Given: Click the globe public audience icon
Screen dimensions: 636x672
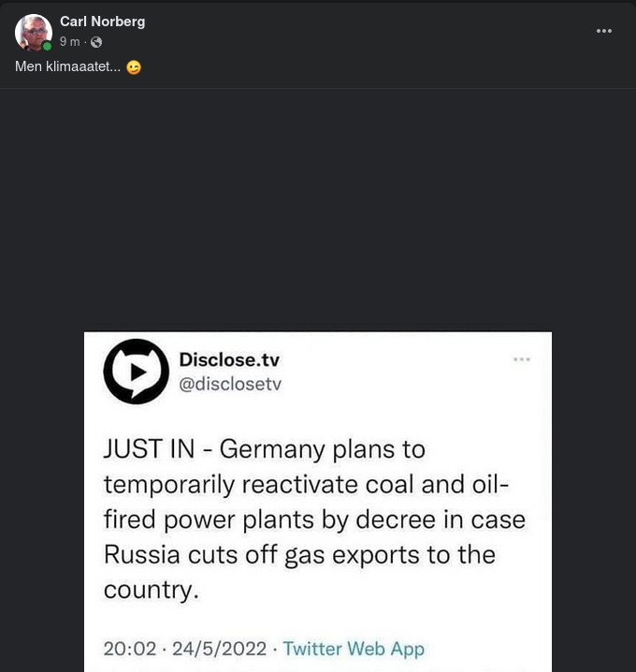Looking at the screenshot, I should (x=95, y=42).
